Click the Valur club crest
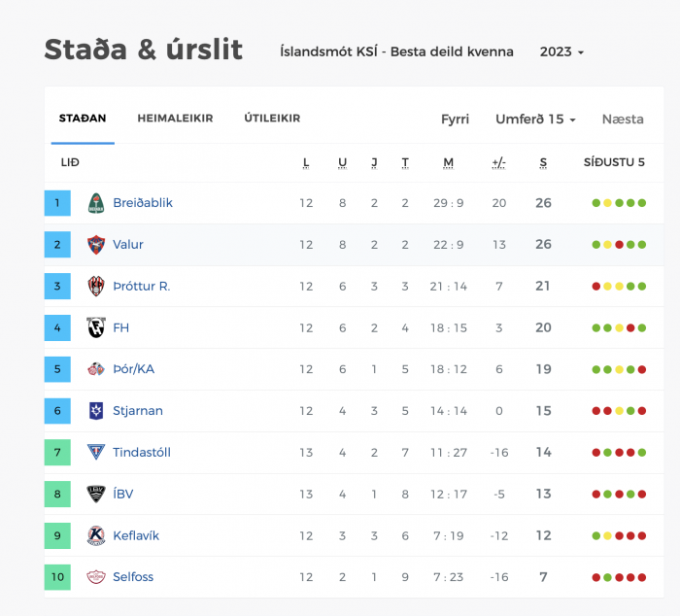 [x=96, y=245]
